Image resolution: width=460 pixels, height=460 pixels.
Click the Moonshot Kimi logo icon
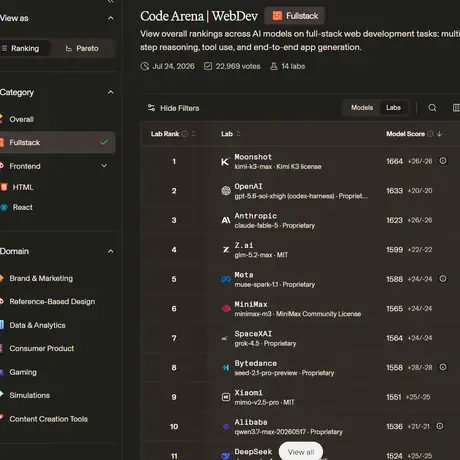225,162
